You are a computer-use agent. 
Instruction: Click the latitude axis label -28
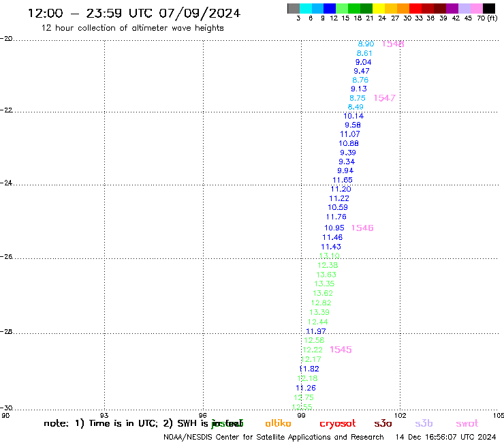pos(6,332)
